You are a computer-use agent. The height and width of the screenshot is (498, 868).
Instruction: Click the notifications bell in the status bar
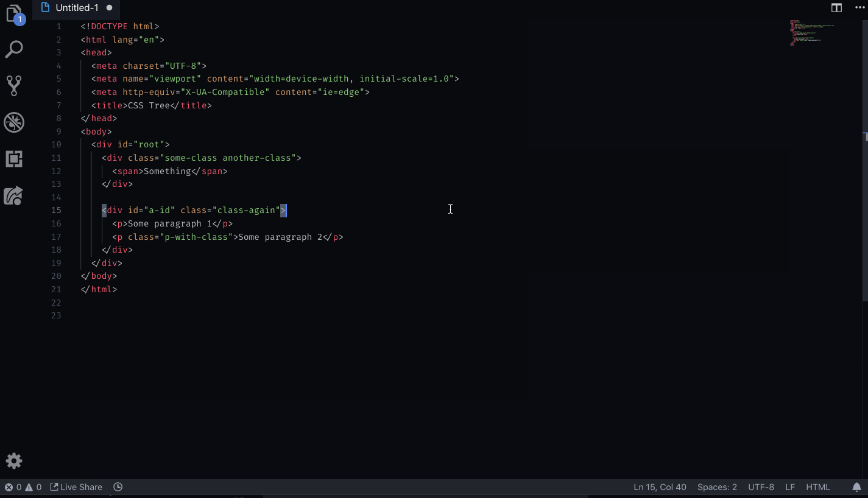tap(856, 487)
